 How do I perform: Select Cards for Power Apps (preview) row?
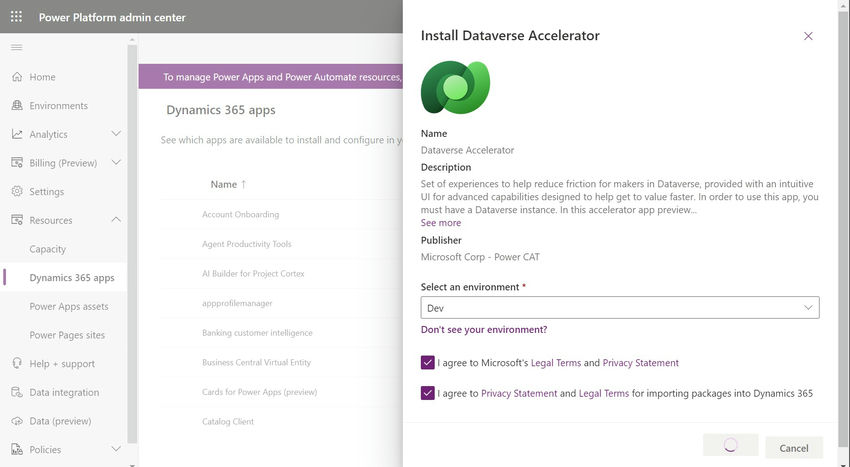tap(282, 392)
